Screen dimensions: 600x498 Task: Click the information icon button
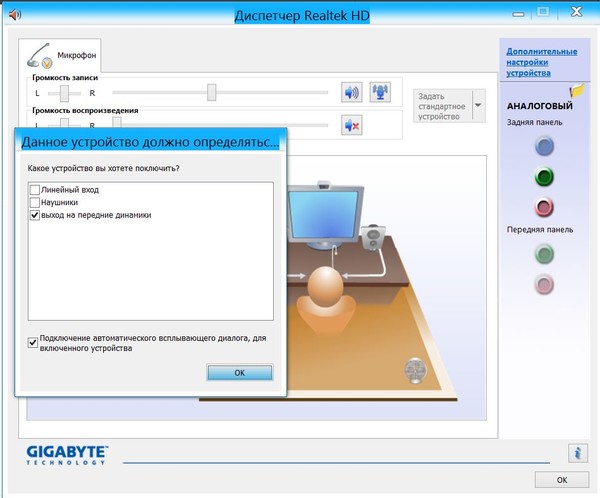tap(578, 453)
